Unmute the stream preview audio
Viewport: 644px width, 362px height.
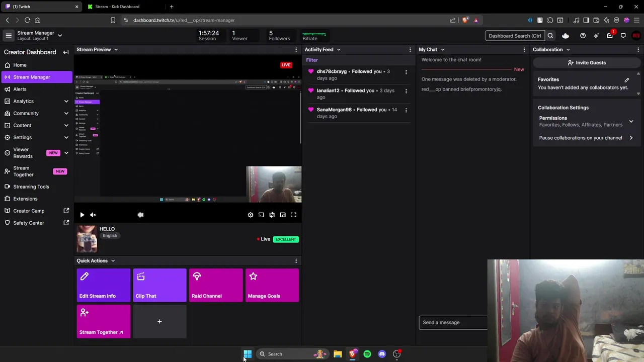(x=93, y=215)
